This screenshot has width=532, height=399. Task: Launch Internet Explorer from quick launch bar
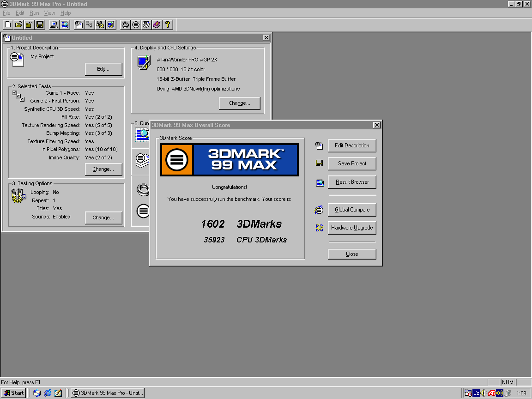point(48,393)
